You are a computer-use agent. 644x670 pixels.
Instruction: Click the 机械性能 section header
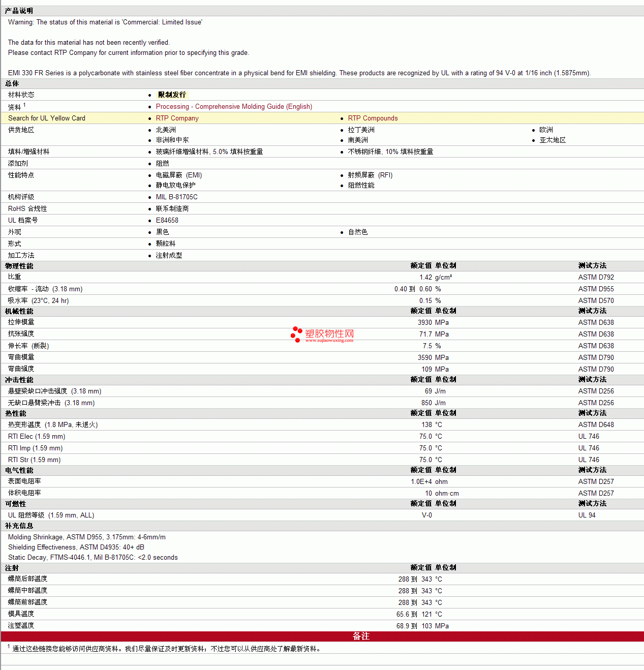coord(19,311)
